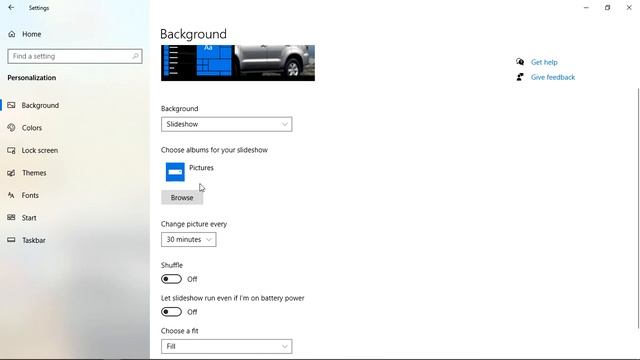Click 'Choose albums for your slideshow' text

[214, 150]
